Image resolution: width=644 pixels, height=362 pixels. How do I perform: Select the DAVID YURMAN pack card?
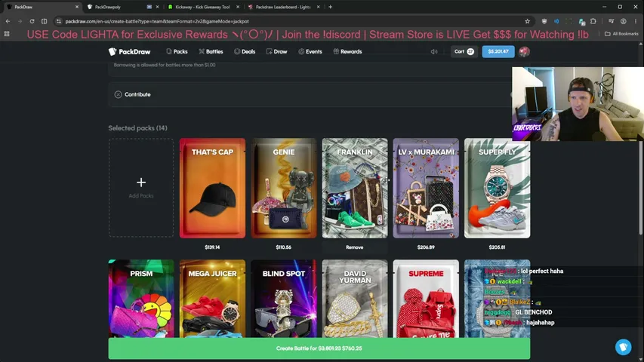point(355,299)
